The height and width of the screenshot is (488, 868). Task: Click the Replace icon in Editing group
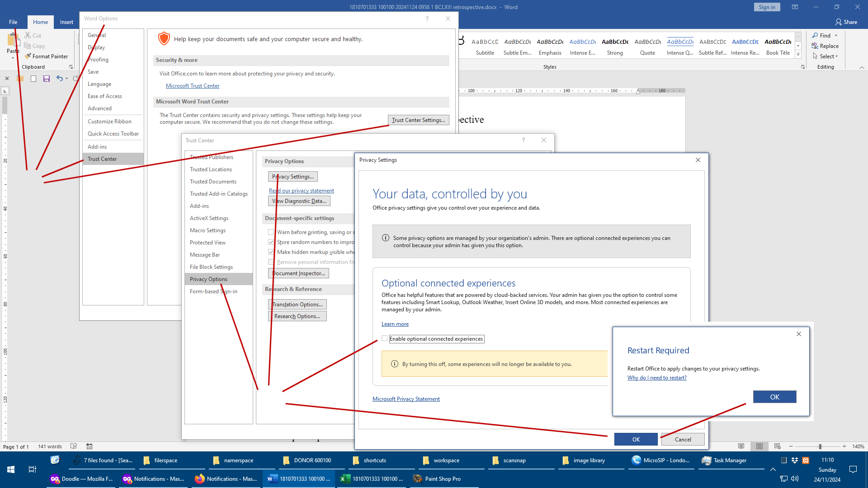click(x=815, y=46)
